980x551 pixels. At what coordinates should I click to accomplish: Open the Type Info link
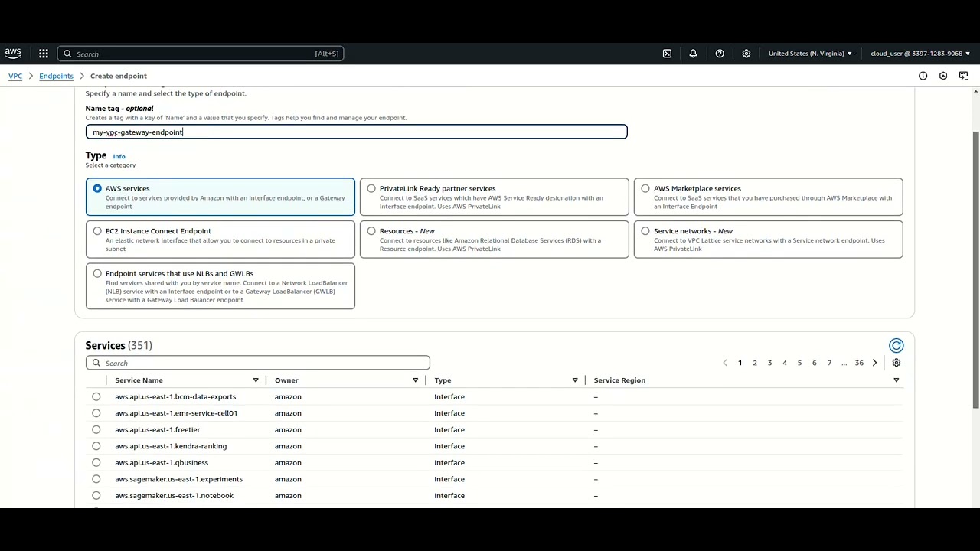(119, 156)
